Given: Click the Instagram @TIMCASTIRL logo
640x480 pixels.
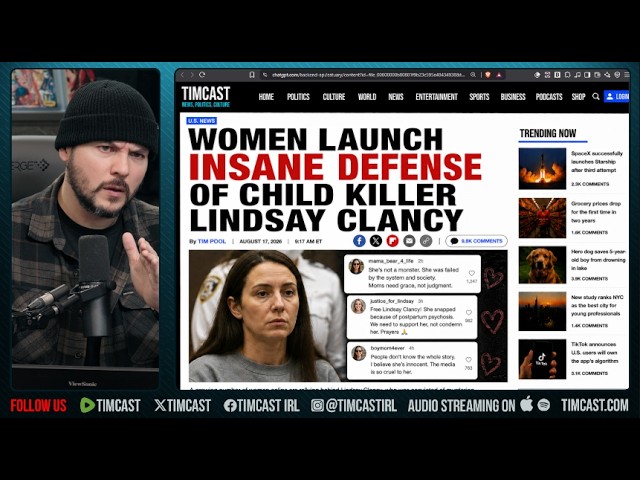Looking at the screenshot, I should (x=353, y=405).
